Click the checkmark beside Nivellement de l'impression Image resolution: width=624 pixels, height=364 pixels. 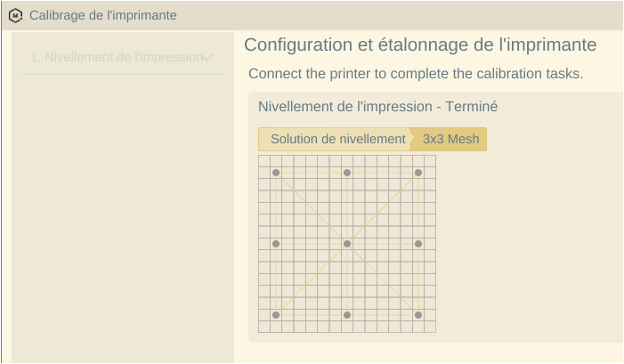(x=208, y=58)
